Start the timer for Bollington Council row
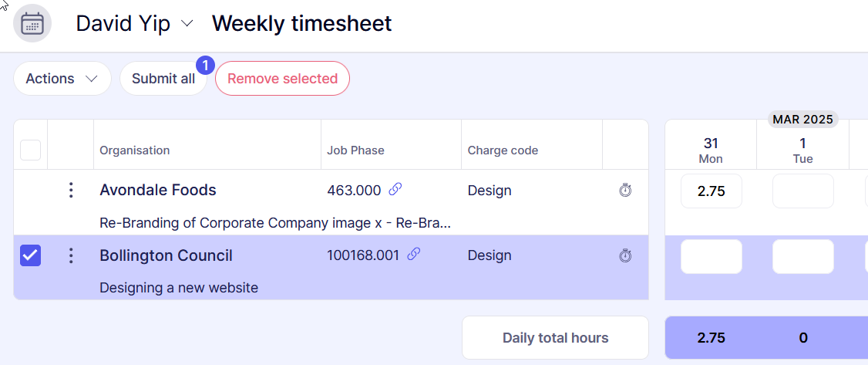The width and height of the screenshot is (868, 365). point(625,255)
